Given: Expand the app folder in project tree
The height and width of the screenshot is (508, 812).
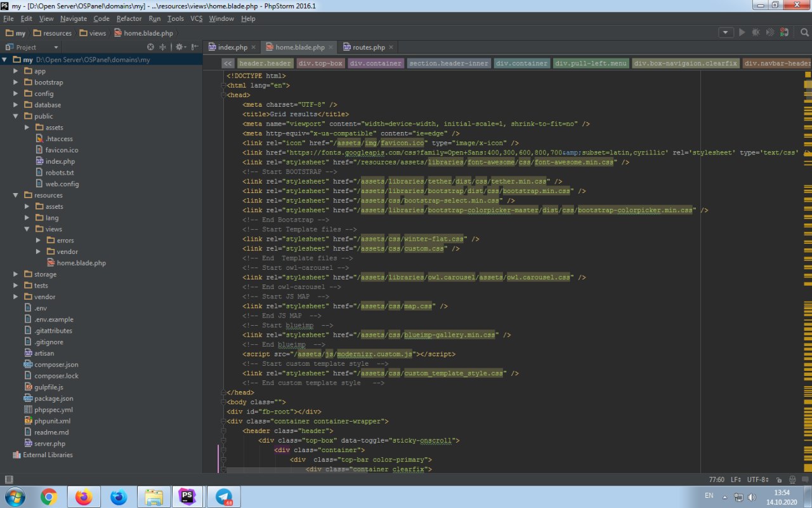Looking at the screenshot, I should point(16,71).
